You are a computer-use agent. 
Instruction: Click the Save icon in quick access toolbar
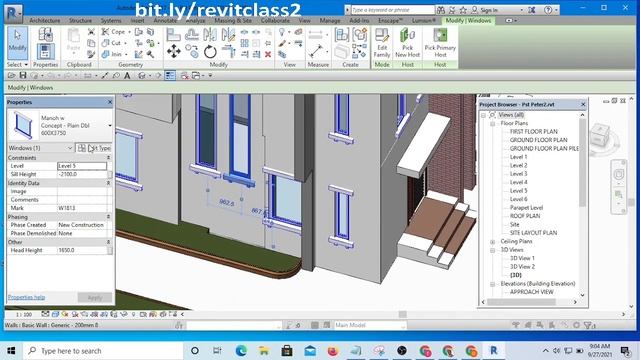coord(23,76)
